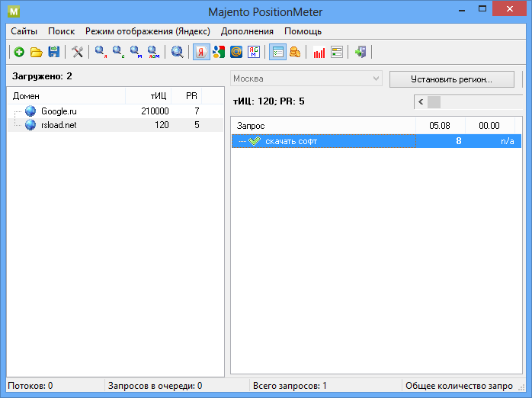This screenshot has width=532, height=398.
Task: Click the n/a cell in the query row
Action: click(x=508, y=141)
